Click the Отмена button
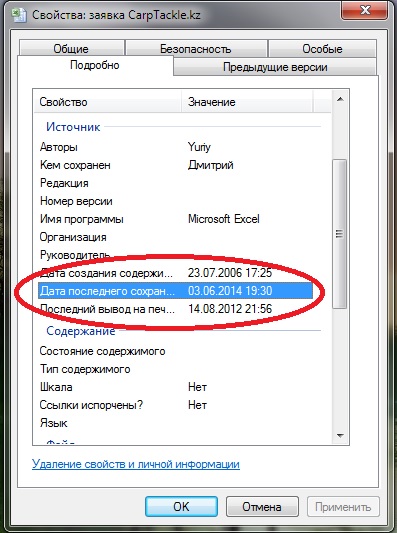Screen dimensions: 397x533 click(262, 506)
